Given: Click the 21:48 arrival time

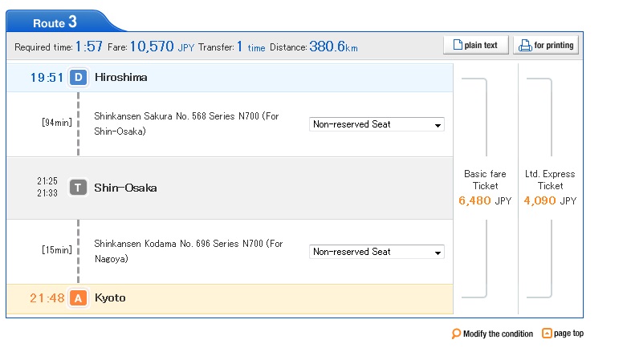Looking at the screenshot, I should pos(47,298).
